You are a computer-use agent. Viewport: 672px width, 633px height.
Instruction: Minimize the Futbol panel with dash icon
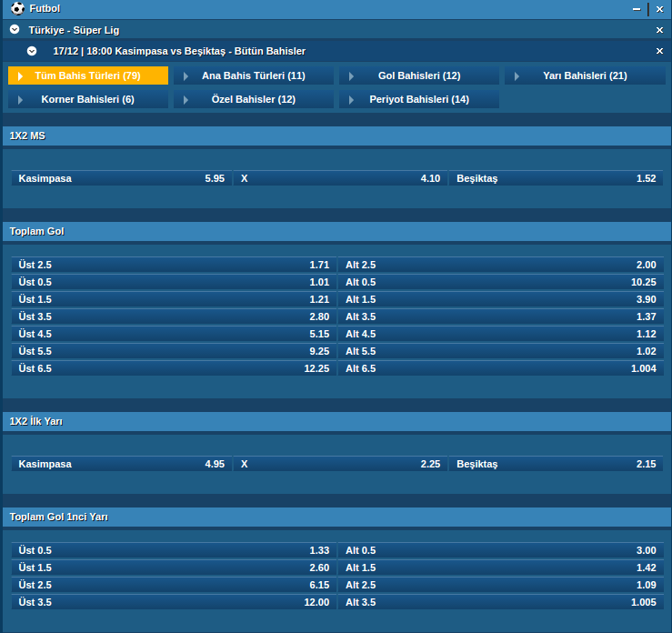click(637, 9)
